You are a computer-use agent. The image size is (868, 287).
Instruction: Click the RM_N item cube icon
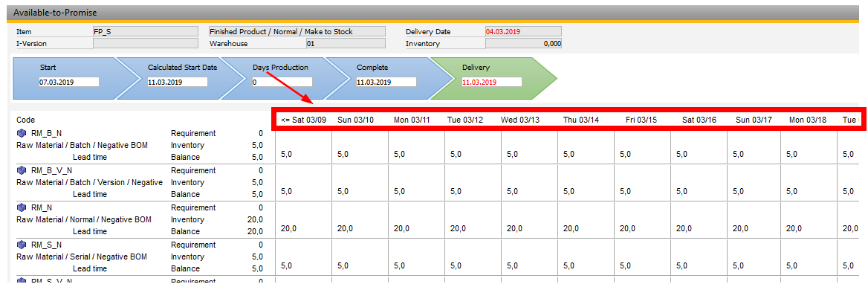point(22,207)
